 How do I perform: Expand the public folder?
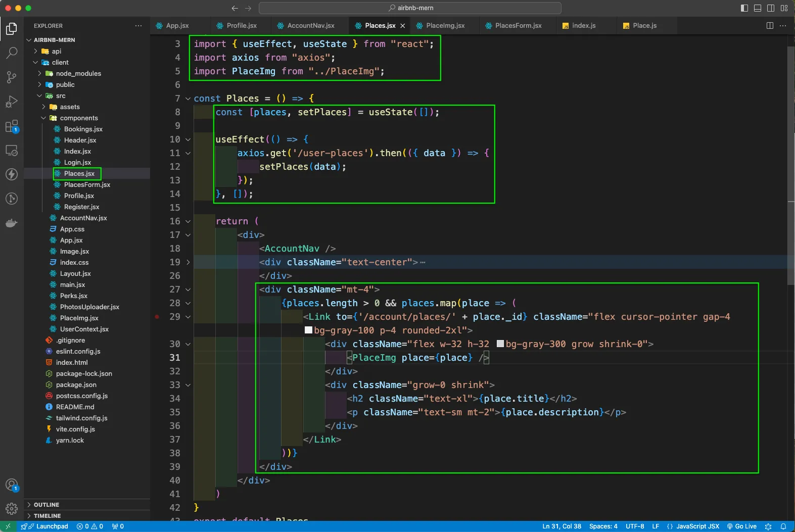point(39,84)
